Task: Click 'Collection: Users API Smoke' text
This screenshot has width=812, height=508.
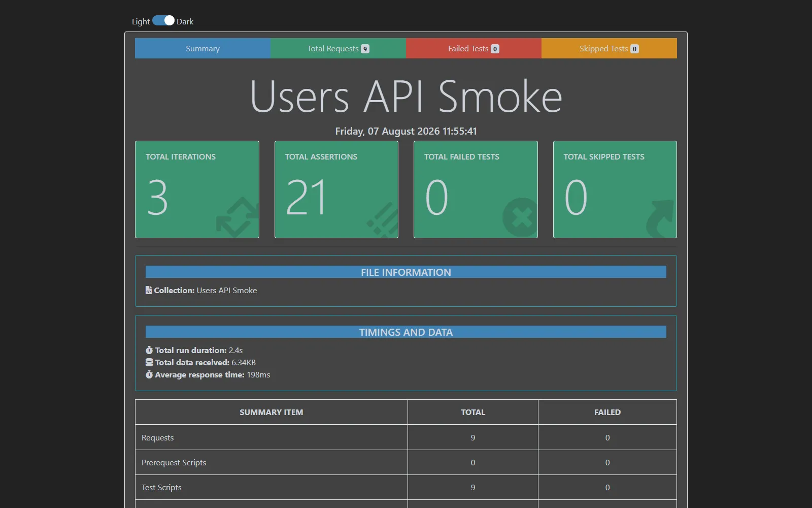Action: point(206,290)
